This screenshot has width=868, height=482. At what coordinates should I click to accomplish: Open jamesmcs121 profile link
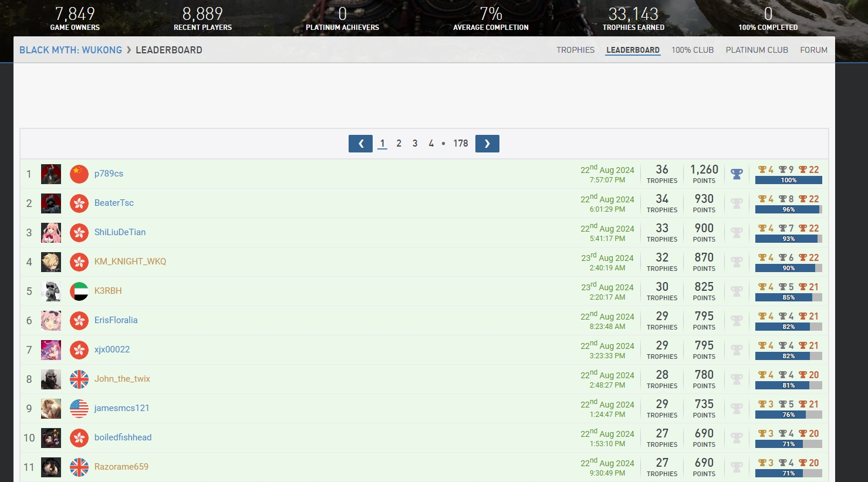[x=121, y=408]
